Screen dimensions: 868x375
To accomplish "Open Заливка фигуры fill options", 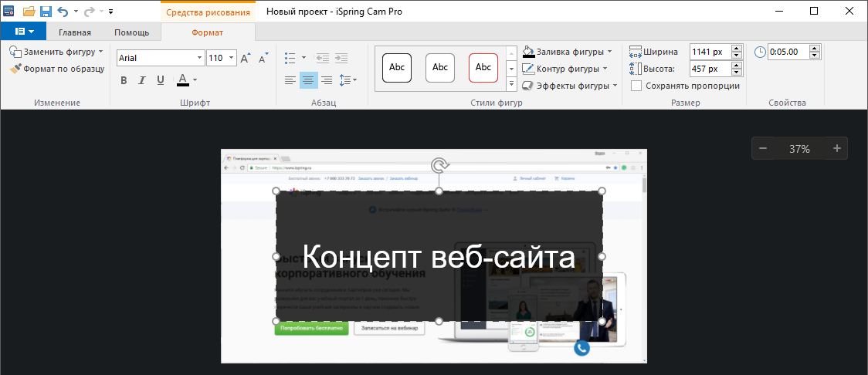I will [x=568, y=52].
